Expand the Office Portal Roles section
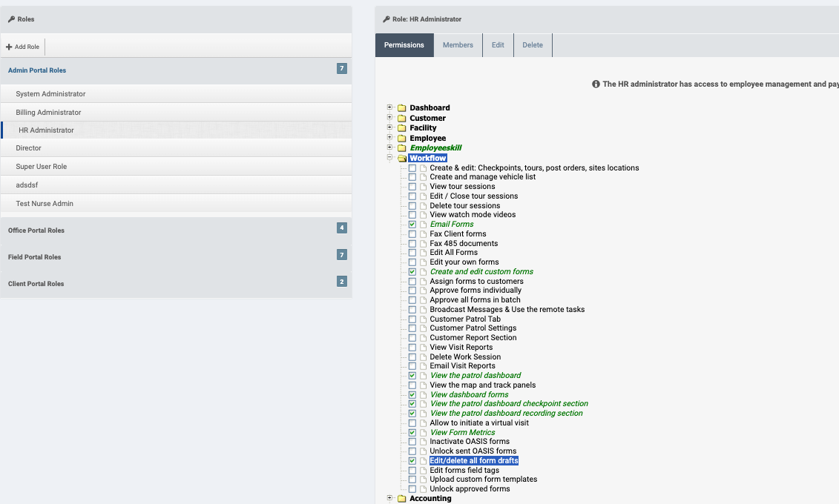This screenshot has width=839, height=504. pyautogui.click(x=36, y=231)
